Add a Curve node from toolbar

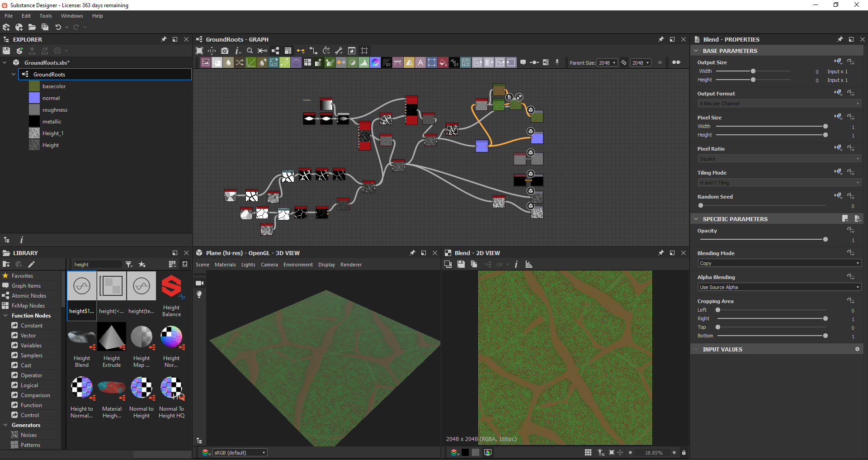tap(251, 62)
